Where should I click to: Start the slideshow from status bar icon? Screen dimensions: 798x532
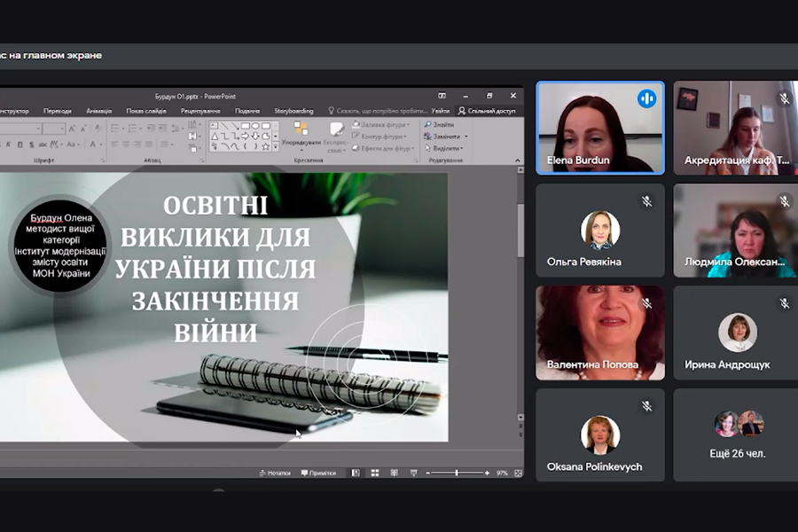(x=412, y=473)
